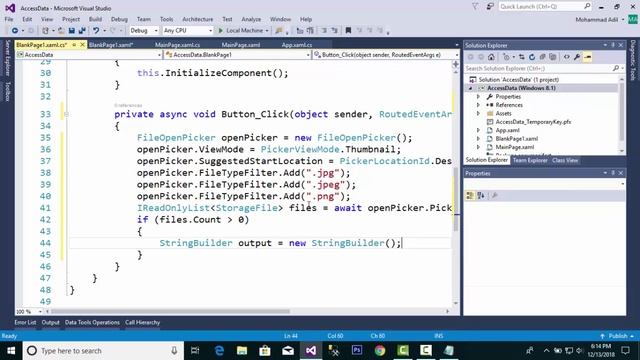Screen dimensions: 640x360
Task: Start debugging with the green play icon
Action: [220, 31]
